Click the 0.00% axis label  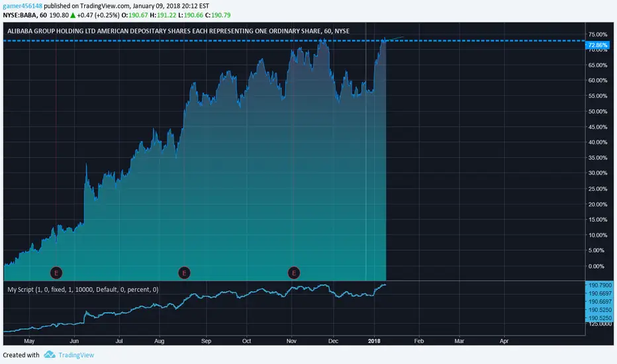coord(596,266)
